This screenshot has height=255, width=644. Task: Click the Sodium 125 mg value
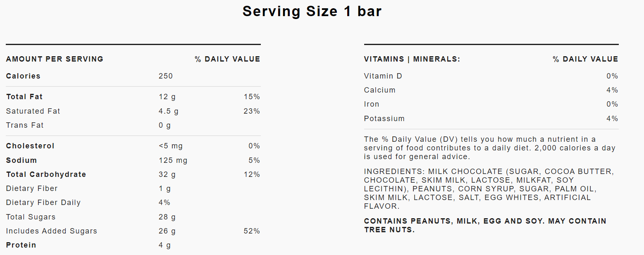[x=173, y=160]
